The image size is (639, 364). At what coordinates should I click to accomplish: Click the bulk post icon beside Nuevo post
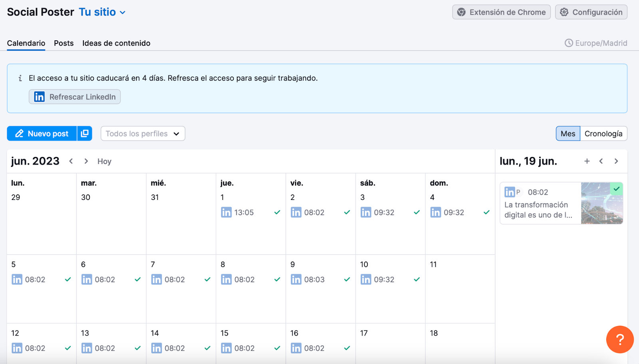[85, 133]
